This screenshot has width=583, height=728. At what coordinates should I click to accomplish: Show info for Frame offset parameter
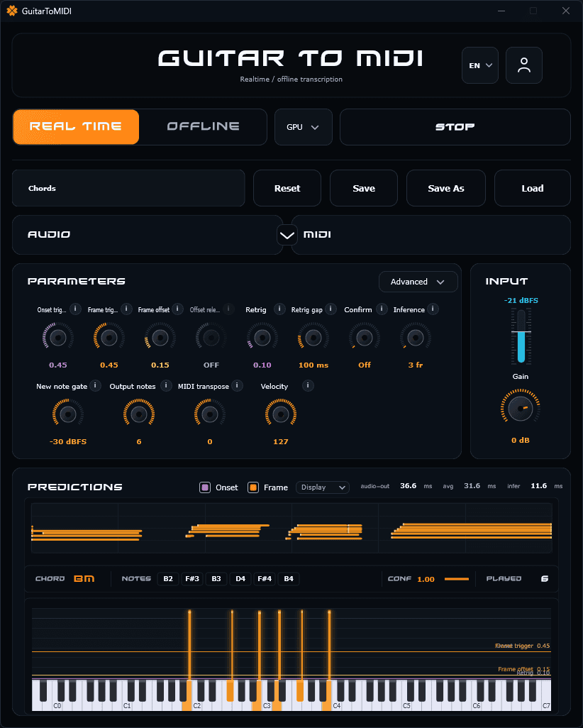177,309
